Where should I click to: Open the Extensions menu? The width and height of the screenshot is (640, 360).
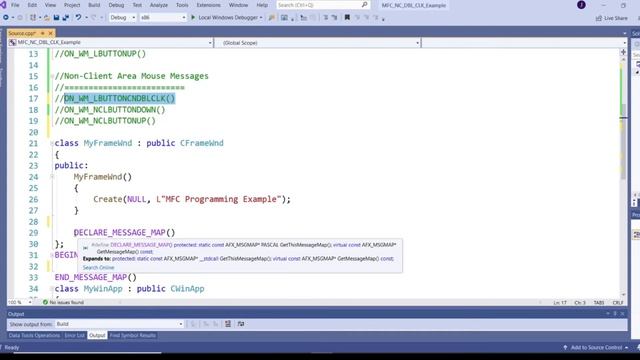point(209,5)
